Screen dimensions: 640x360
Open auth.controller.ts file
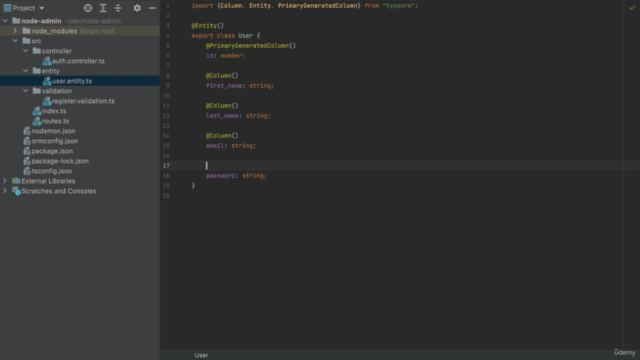(x=78, y=61)
